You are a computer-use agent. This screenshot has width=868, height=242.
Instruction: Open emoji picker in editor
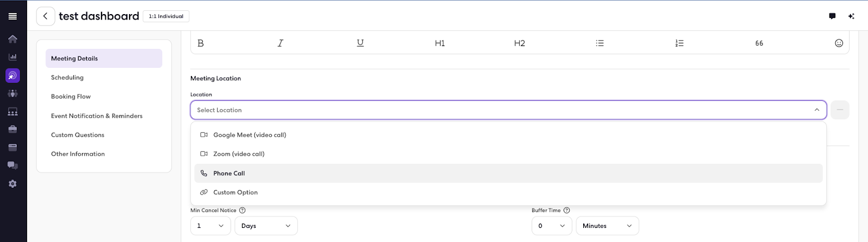(x=839, y=43)
